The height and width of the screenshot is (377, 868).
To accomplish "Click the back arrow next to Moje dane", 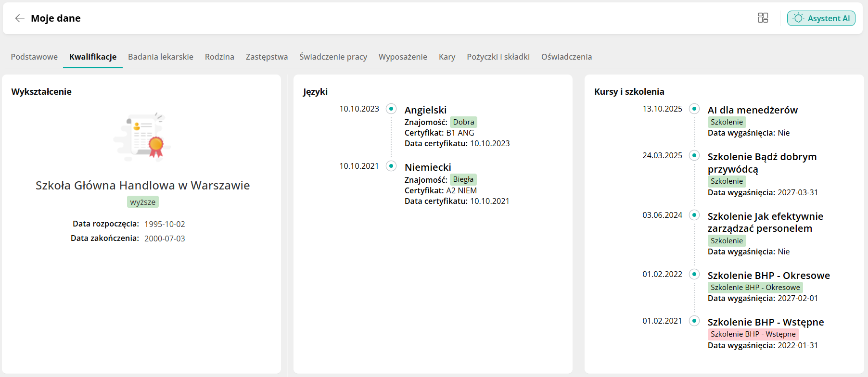I will click(20, 18).
